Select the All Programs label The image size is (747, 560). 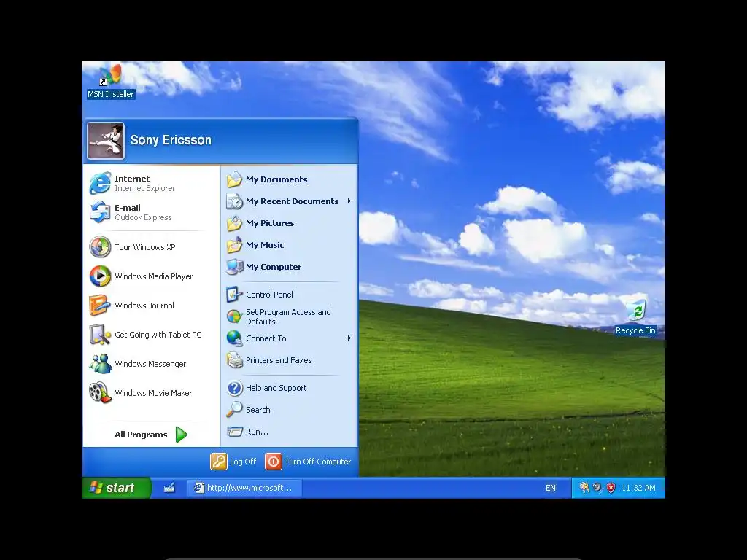[141, 435]
